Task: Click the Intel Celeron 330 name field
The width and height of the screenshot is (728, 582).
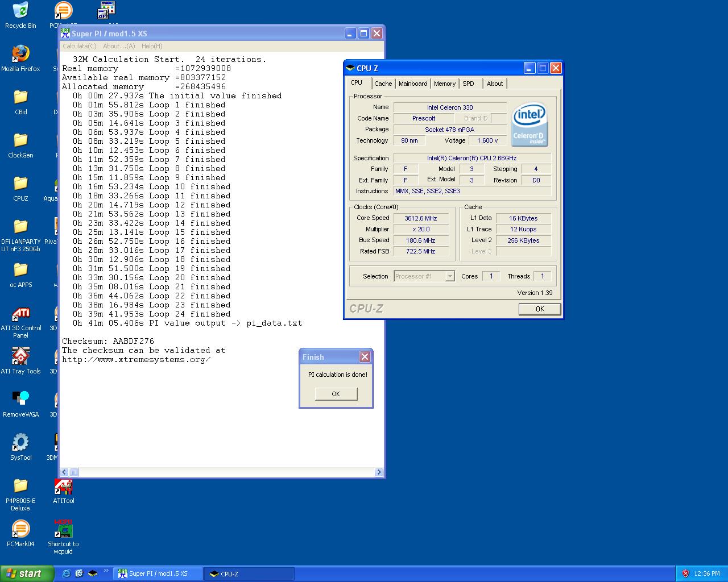Action: click(450, 107)
